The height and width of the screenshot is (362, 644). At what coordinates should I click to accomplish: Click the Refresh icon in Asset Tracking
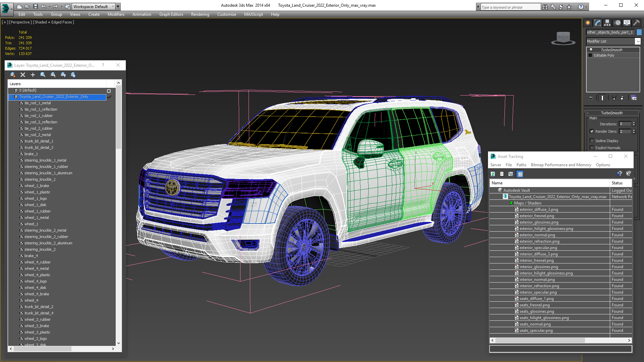pos(493,174)
